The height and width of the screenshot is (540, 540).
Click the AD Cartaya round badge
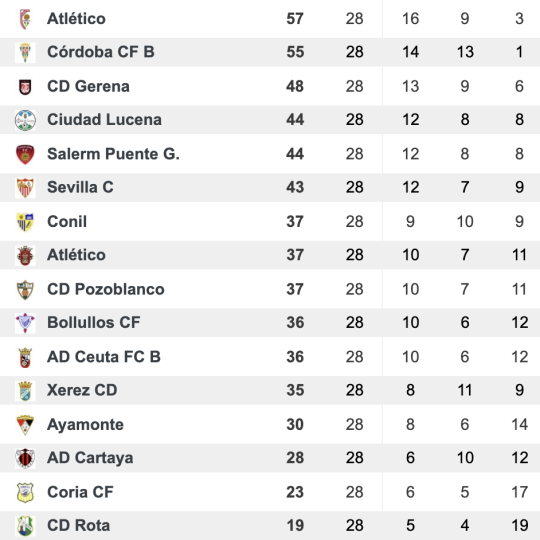pos(25,458)
